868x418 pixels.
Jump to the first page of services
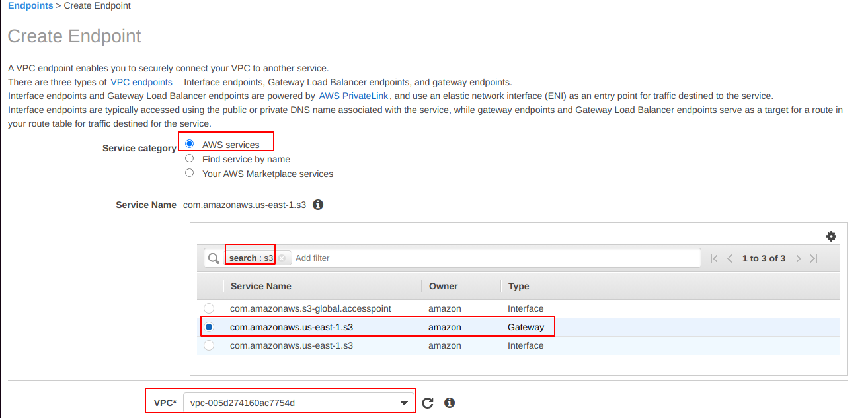(x=714, y=258)
